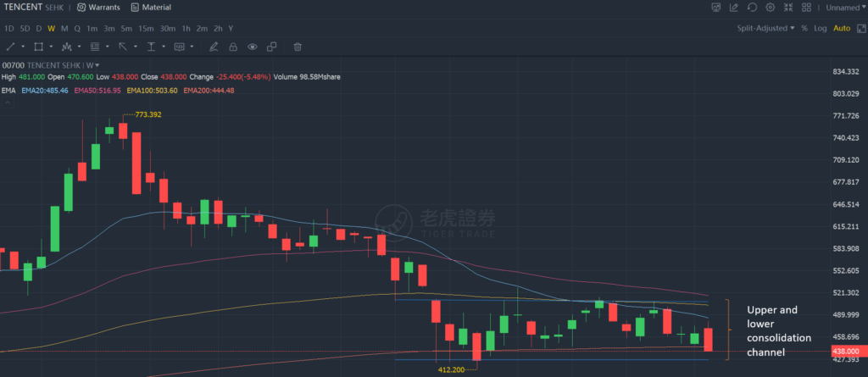Screen dimensions: 868x377
Task: Switch to the Q quarterly timeframe
Action: (x=77, y=28)
